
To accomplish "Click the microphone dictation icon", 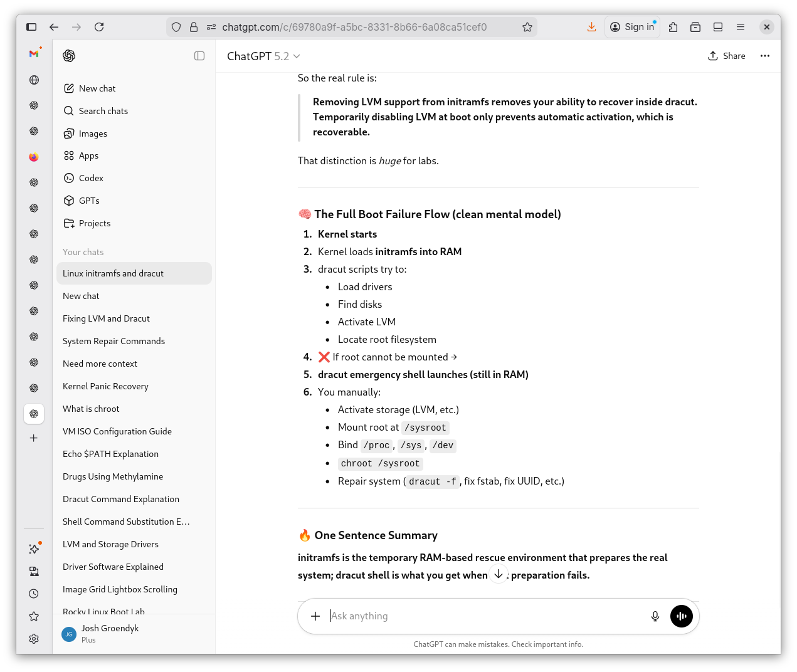I will [x=655, y=616].
